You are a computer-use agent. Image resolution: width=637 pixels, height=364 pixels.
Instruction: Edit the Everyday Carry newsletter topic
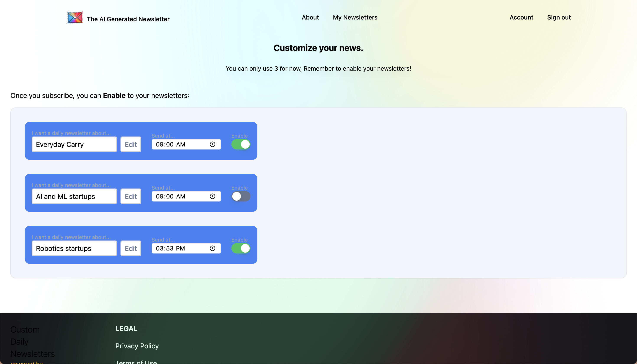(x=130, y=144)
